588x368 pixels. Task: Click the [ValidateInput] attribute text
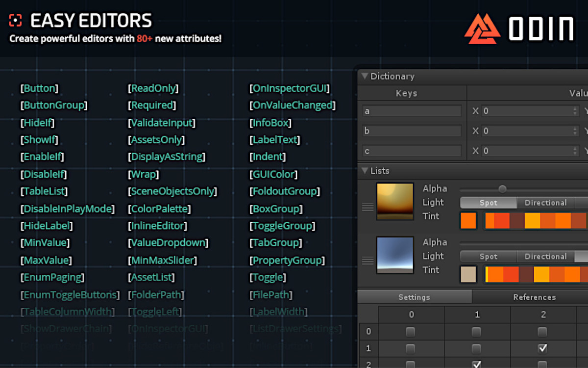point(162,123)
